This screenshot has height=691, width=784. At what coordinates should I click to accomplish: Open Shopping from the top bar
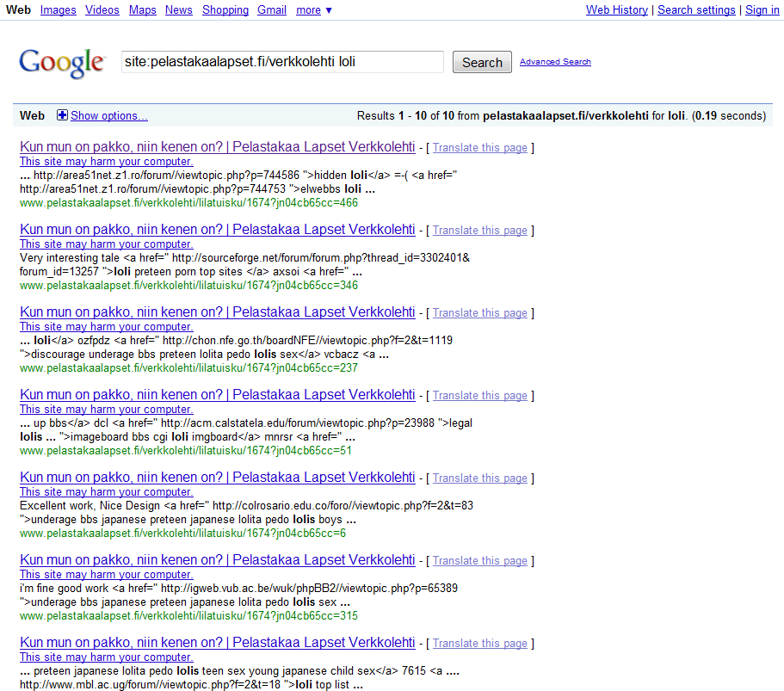(225, 10)
